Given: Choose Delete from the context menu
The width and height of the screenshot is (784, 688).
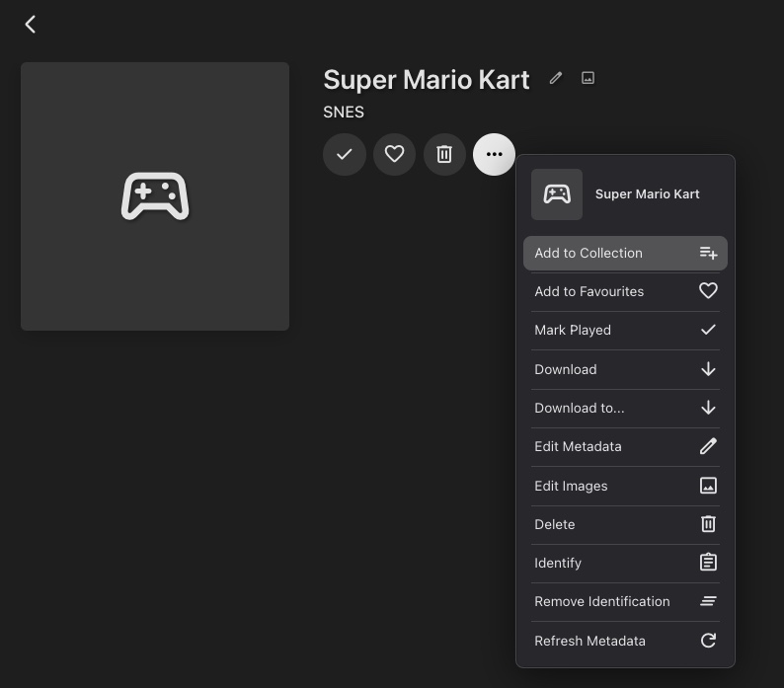Looking at the screenshot, I should tap(625, 524).
